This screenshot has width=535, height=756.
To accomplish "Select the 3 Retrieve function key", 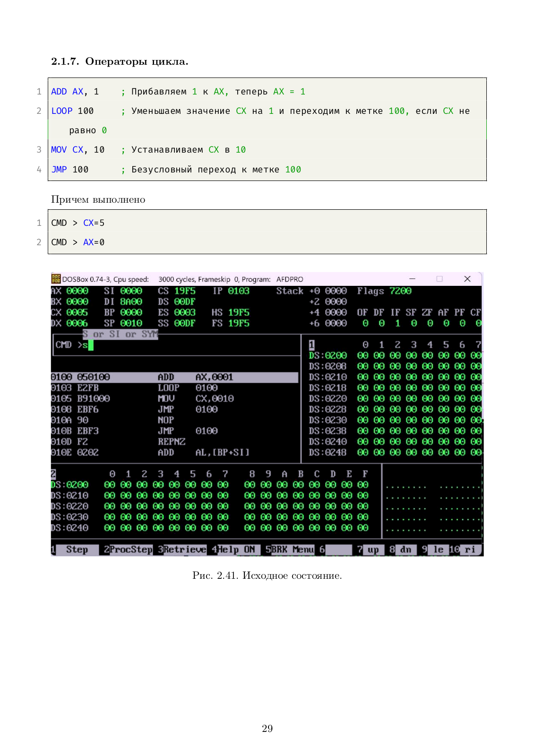I will pyautogui.click(x=182, y=550).
